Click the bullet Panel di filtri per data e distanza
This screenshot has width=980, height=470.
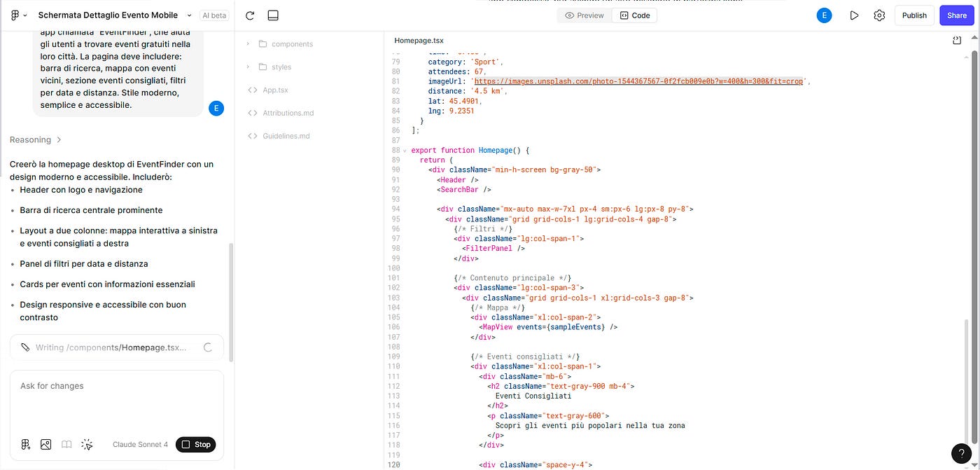pos(84,263)
